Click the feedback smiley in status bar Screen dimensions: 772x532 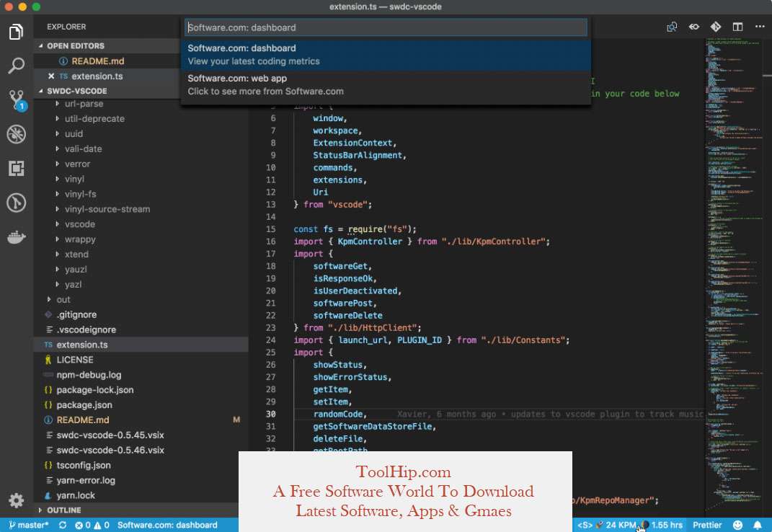(737, 525)
